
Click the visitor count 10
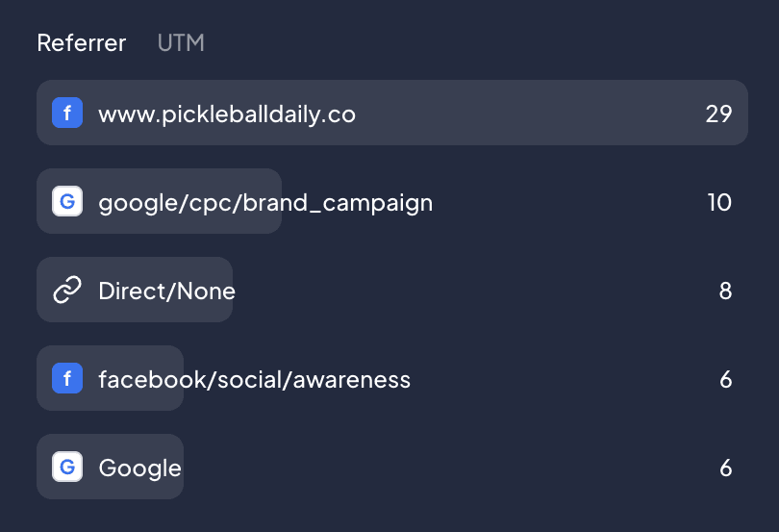[719, 203]
